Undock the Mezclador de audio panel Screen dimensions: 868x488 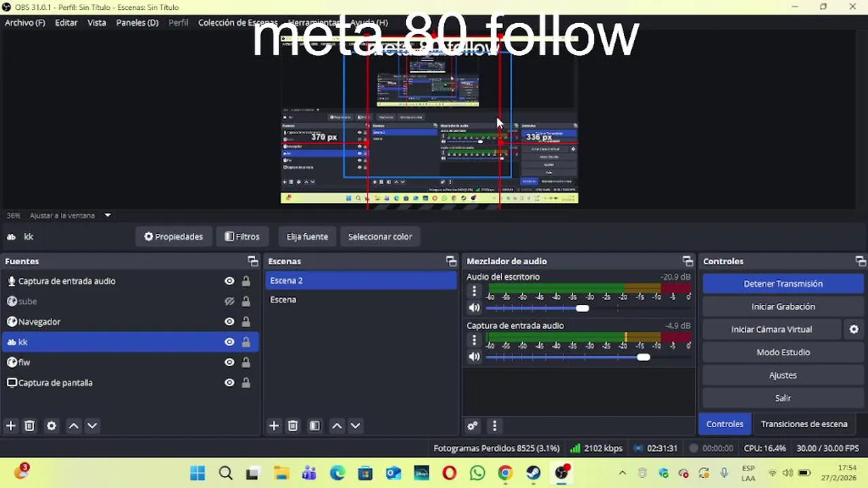(x=688, y=261)
